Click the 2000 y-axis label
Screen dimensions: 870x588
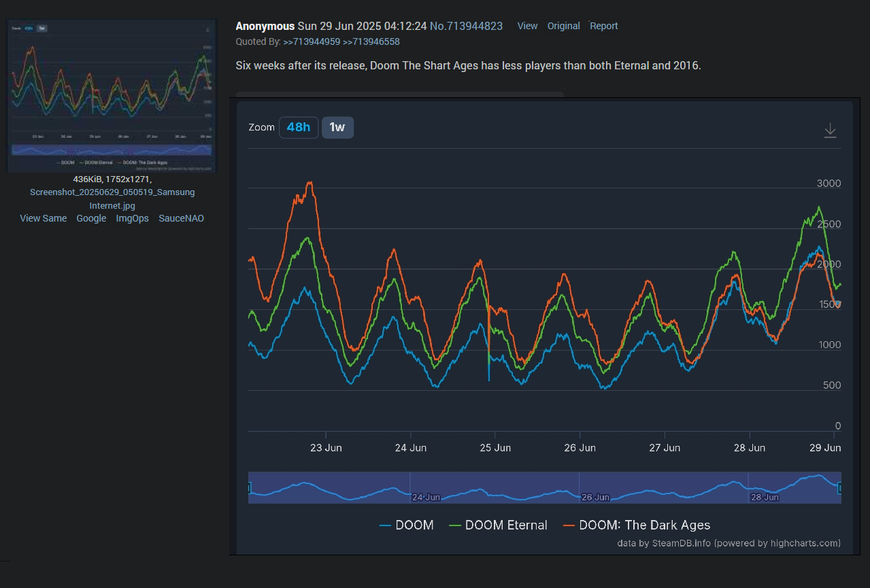(x=829, y=264)
